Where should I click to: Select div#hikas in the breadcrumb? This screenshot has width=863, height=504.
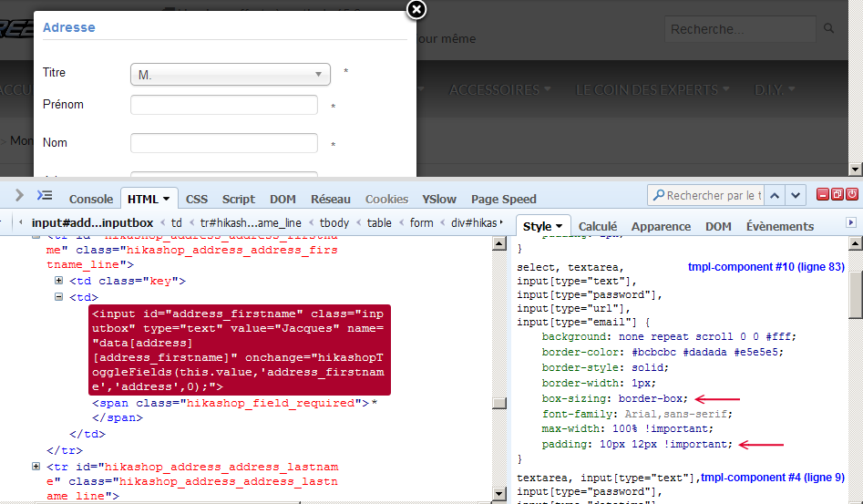(474, 223)
